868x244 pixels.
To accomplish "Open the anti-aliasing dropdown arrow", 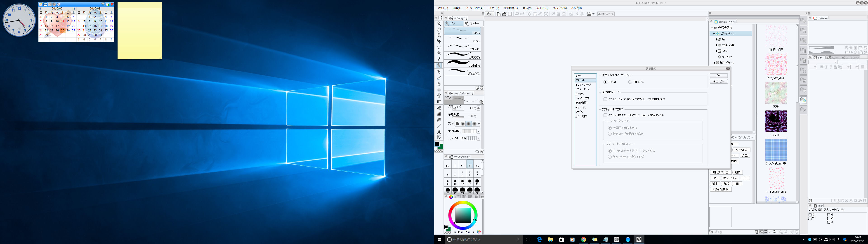I will 479,124.
